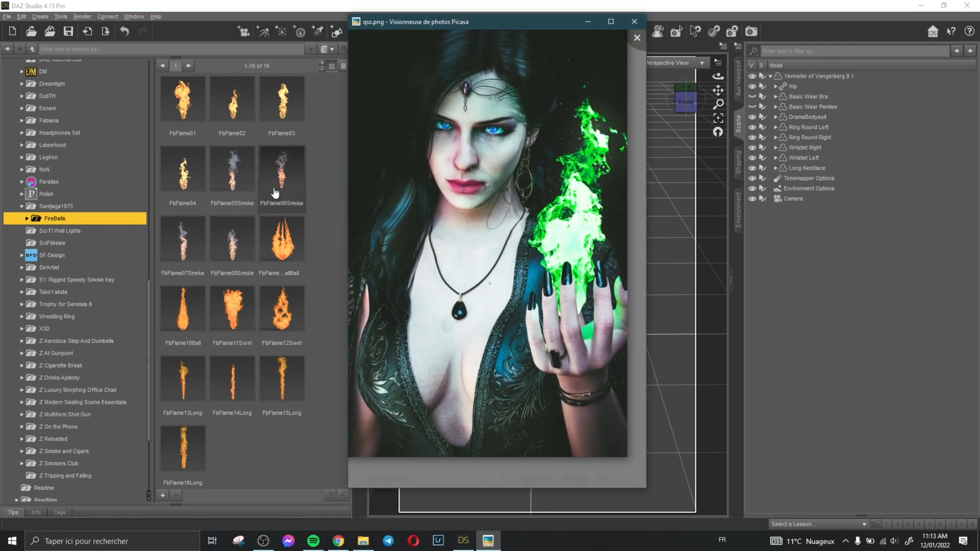Screen dimensions: 980x551
Task: Expand the Dreamlight folder
Action: click(22, 84)
